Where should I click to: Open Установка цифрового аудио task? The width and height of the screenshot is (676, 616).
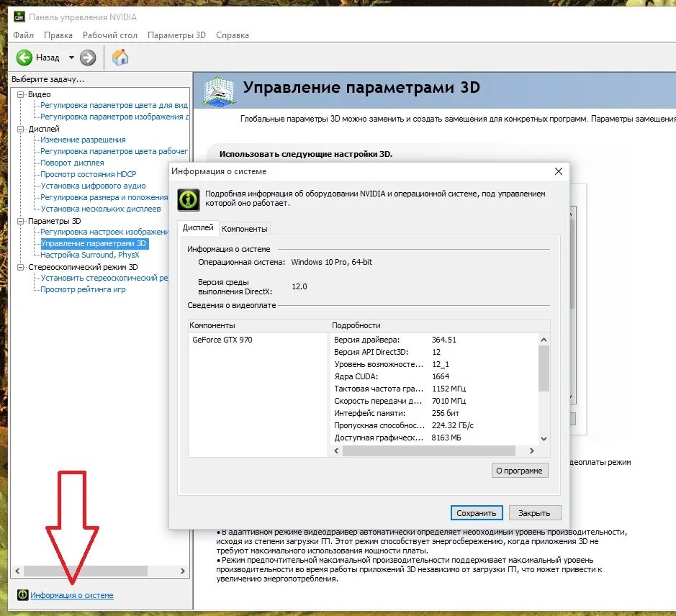[x=93, y=186]
